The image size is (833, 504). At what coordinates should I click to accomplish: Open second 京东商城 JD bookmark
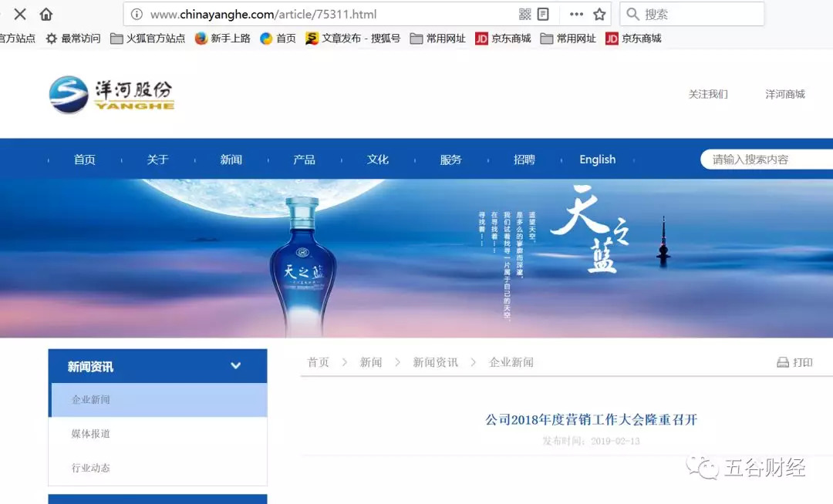point(633,39)
